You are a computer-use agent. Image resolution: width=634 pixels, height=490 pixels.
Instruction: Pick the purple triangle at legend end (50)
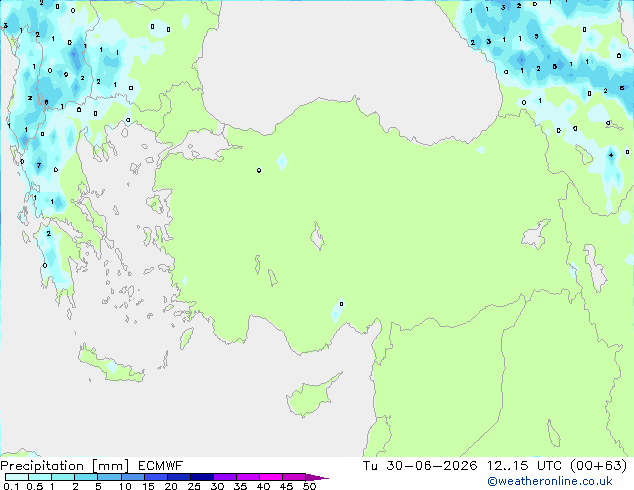tap(317, 477)
